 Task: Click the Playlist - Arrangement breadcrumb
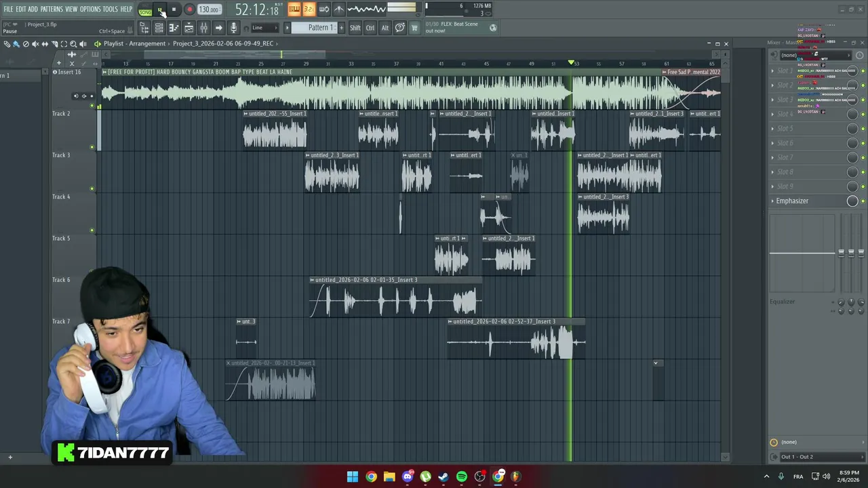[x=134, y=43]
